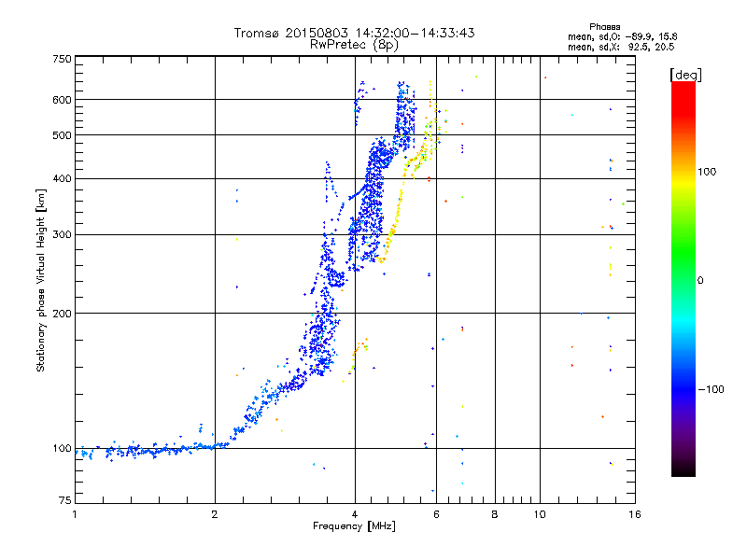
Task: Click the "Frequency [MHz]" axis label
Action: click(354, 526)
